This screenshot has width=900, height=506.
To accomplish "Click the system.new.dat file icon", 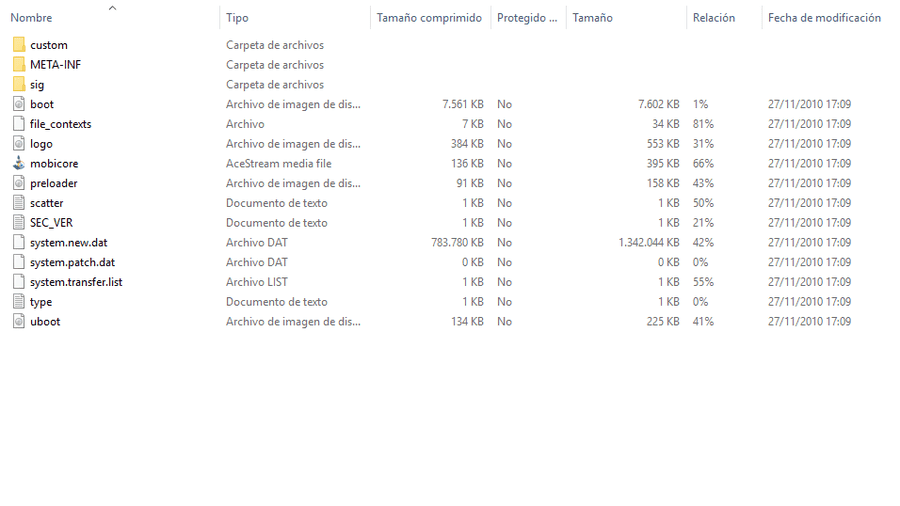I will click(19, 242).
